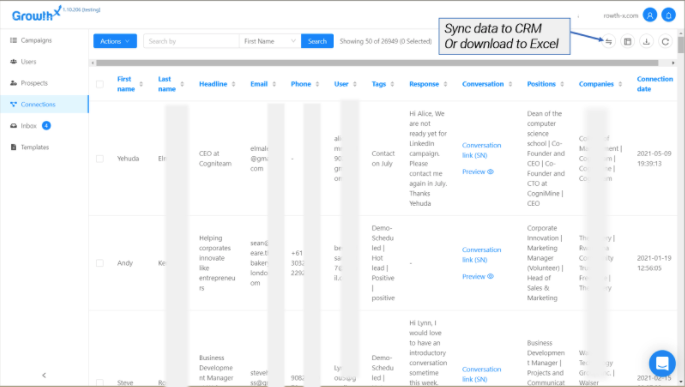Image resolution: width=685 pixels, height=387 pixels.
Task: Click the blue Search button
Action: pyautogui.click(x=317, y=41)
